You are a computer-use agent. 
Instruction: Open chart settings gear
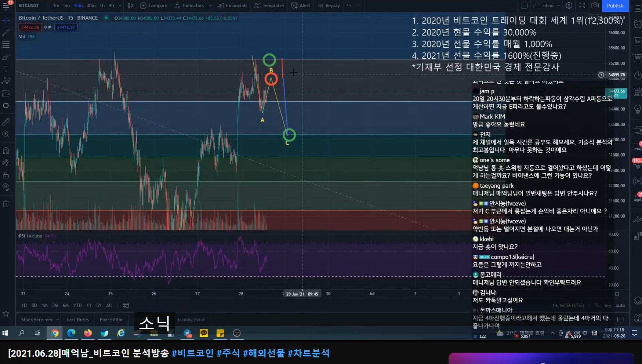569,6
